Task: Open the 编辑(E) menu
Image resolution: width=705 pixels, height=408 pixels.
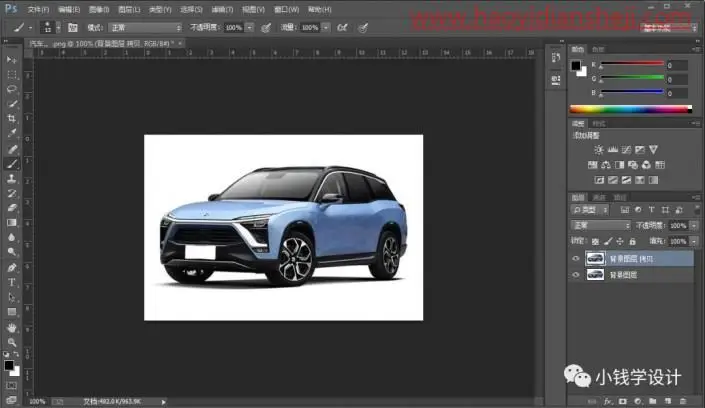Action: (69, 9)
